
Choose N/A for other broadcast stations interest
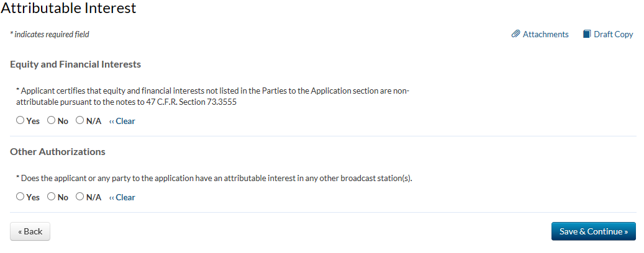point(80,197)
